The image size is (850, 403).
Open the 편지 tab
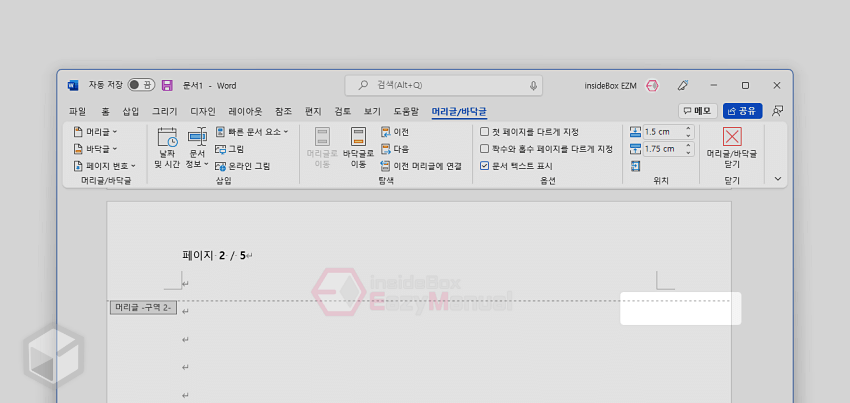pyautogui.click(x=313, y=111)
